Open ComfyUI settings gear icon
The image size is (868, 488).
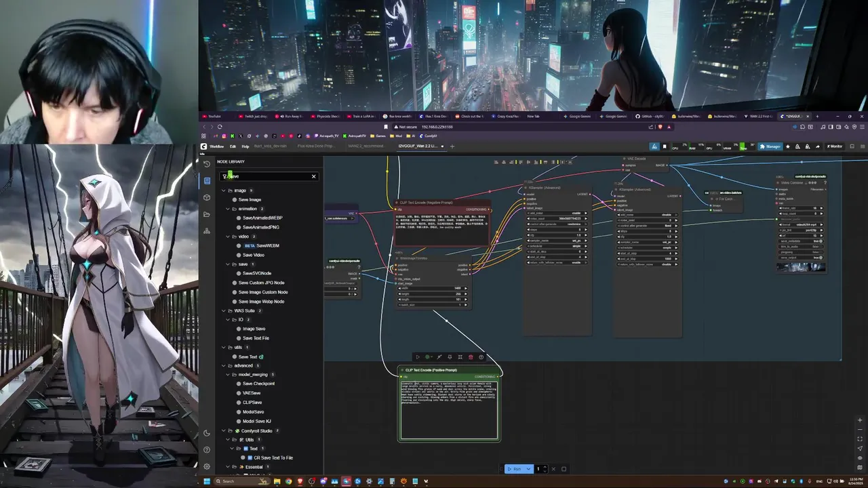207,466
